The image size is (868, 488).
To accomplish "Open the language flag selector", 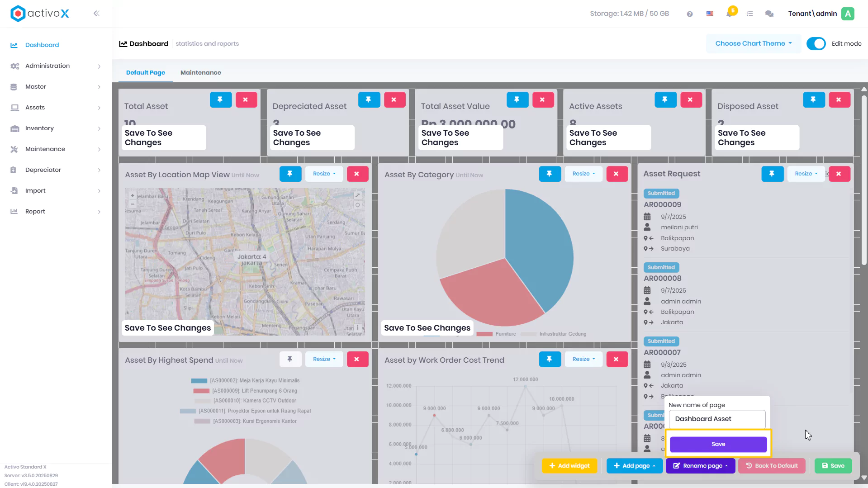I will tap(710, 14).
